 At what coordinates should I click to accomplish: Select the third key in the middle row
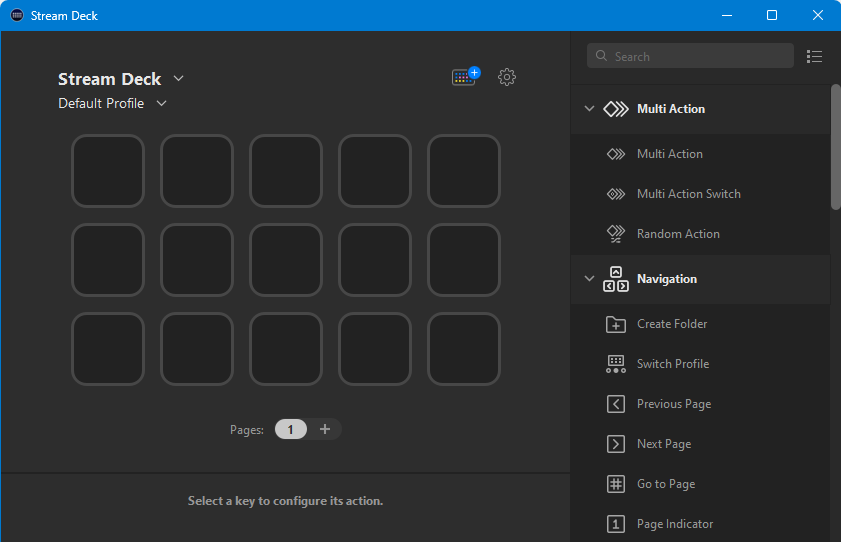click(286, 260)
